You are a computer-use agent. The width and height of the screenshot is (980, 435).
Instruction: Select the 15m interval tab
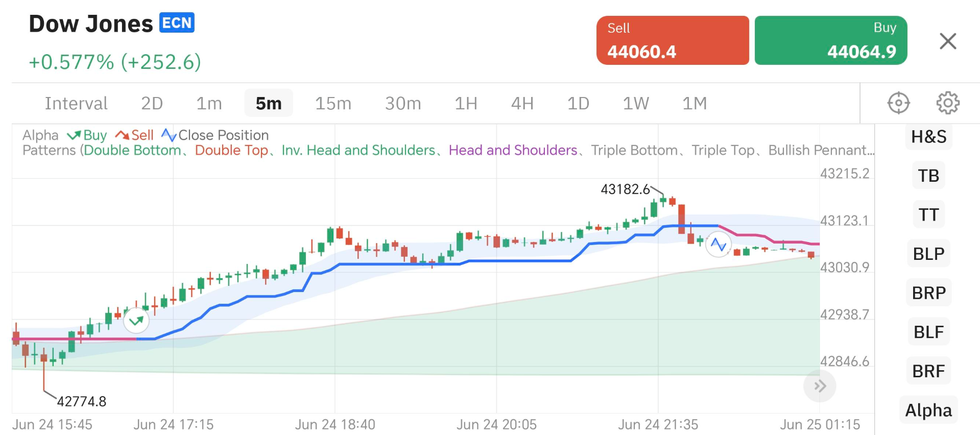click(x=333, y=104)
